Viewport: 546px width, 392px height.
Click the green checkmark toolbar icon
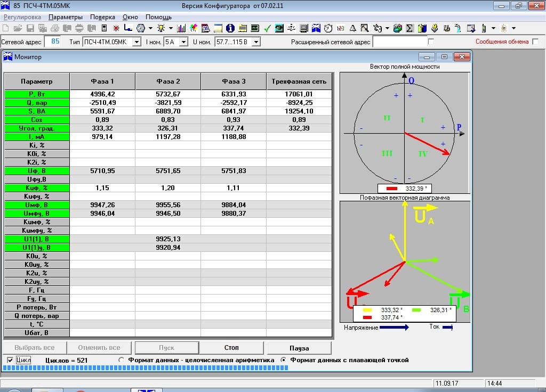click(267, 28)
